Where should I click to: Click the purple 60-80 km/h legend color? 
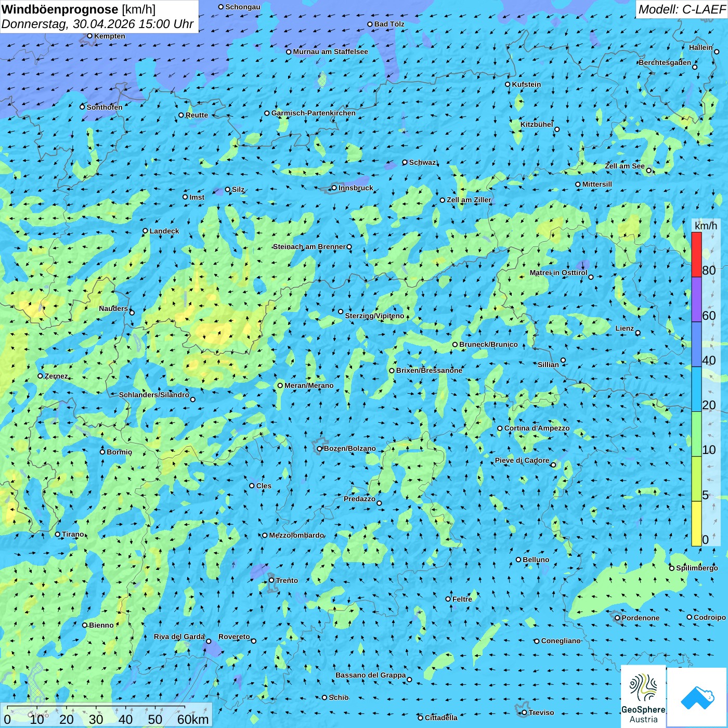[696, 300]
